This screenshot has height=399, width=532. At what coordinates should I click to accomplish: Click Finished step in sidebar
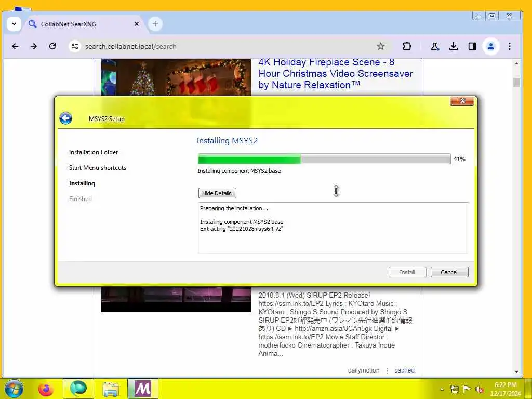click(x=80, y=199)
